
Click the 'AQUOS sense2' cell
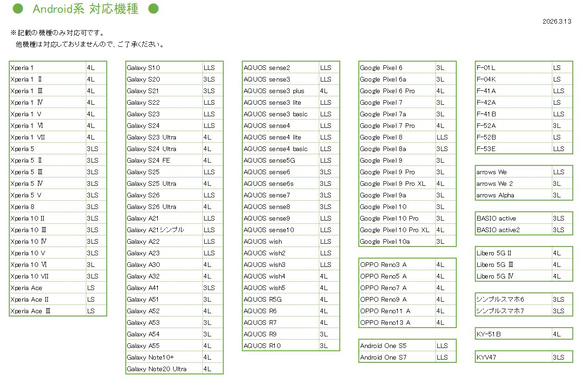coord(281,68)
